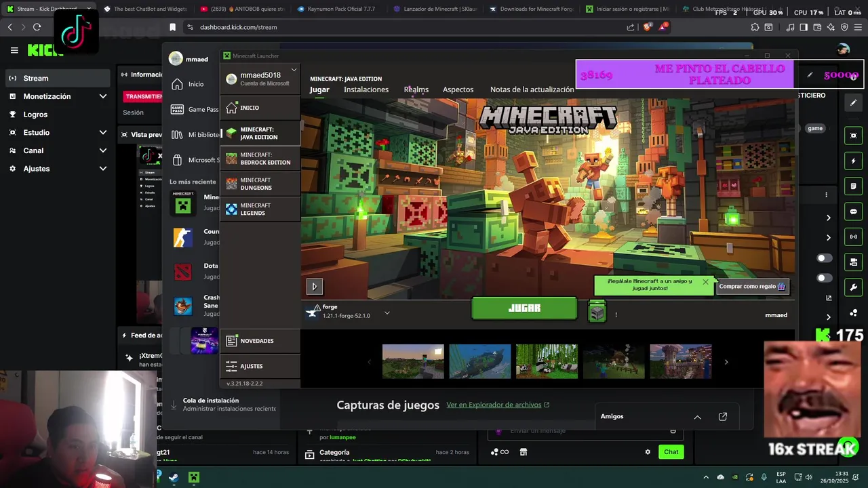The height and width of the screenshot is (488, 868).
Task: Select Counter-Strike in the recent games list
Action: [195, 237]
